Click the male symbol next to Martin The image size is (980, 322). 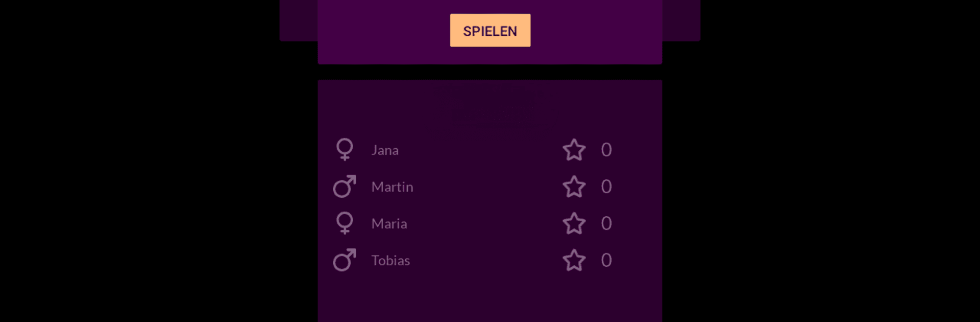click(x=345, y=187)
